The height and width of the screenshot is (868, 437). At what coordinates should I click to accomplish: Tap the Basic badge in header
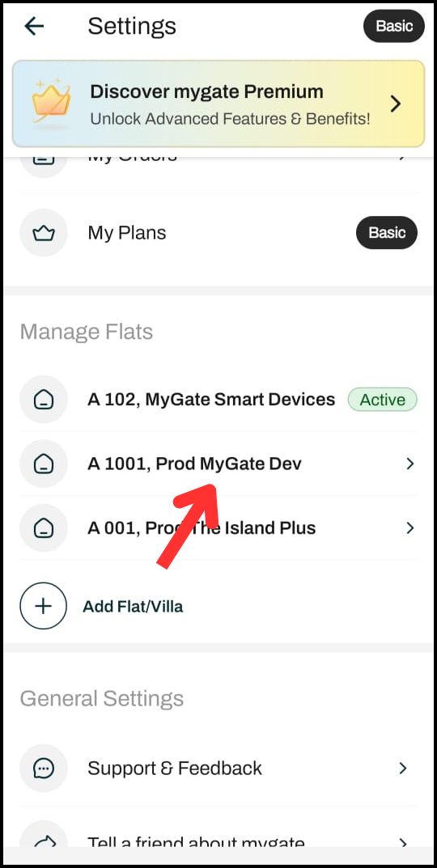(394, 26)
